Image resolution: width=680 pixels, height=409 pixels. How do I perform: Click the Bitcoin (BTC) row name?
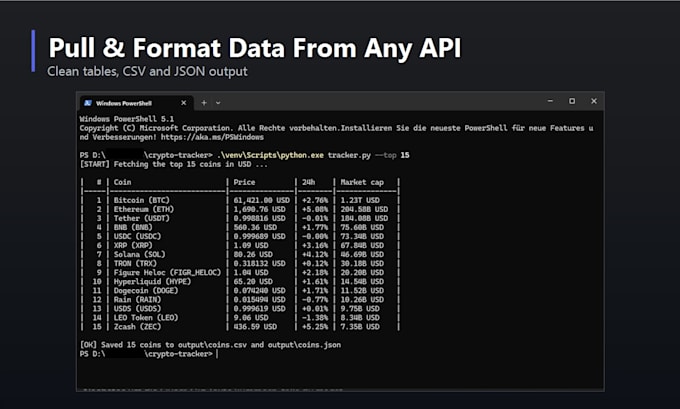pos(141,200)
